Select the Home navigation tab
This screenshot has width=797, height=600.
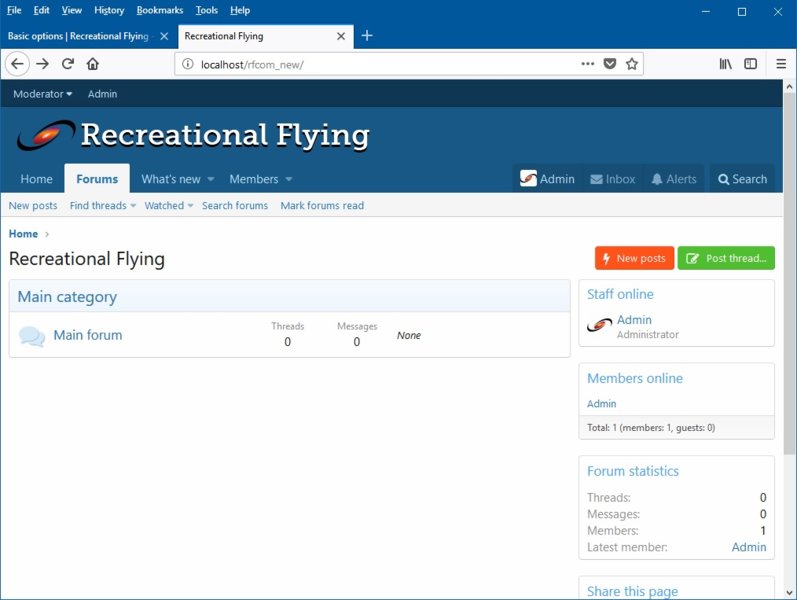37,179
